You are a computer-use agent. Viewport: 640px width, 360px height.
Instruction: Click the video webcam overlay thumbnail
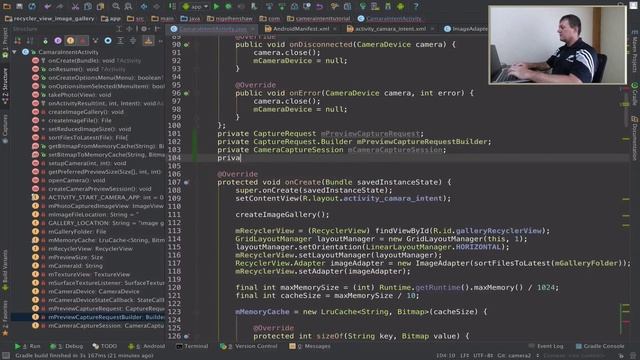pyautogui.click(x=558, y=45)
